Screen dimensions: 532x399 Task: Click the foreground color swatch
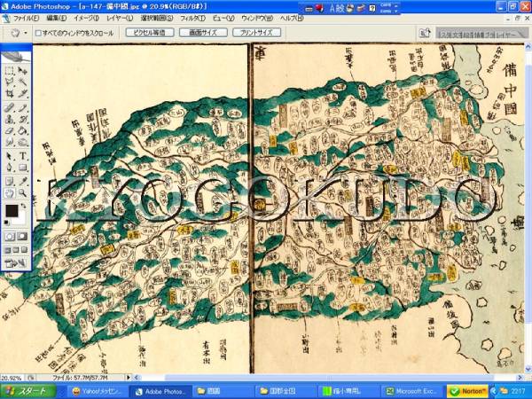tap(12, 211)
